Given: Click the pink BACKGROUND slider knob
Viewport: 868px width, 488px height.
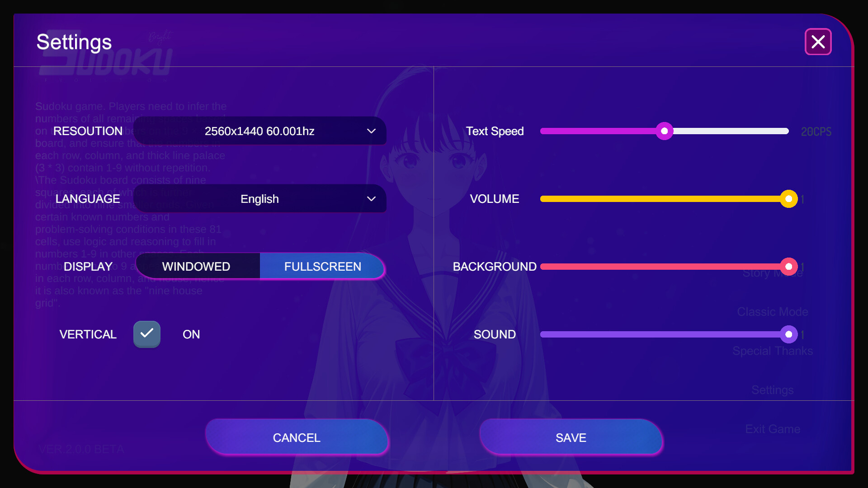Looking at the screenshot, I should [x=788, y=267].
